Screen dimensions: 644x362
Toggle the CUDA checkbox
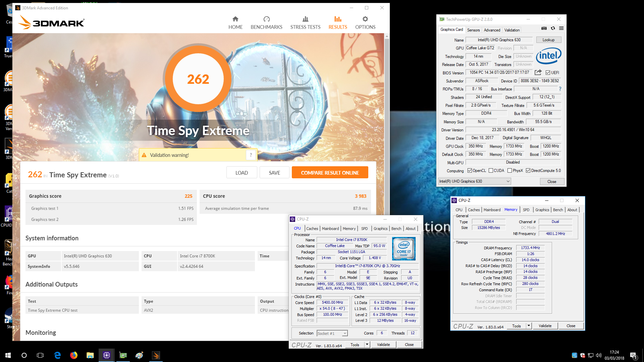point(491,171)
